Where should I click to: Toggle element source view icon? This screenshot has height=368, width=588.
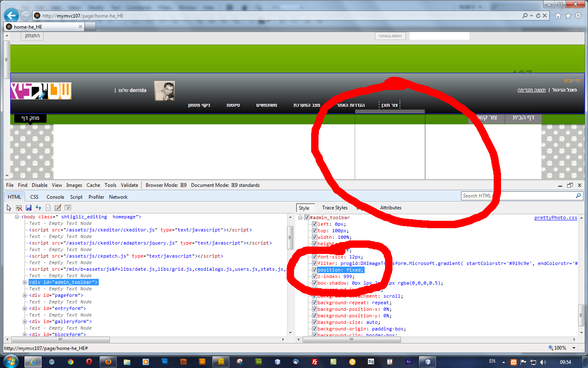coord(48,208)
